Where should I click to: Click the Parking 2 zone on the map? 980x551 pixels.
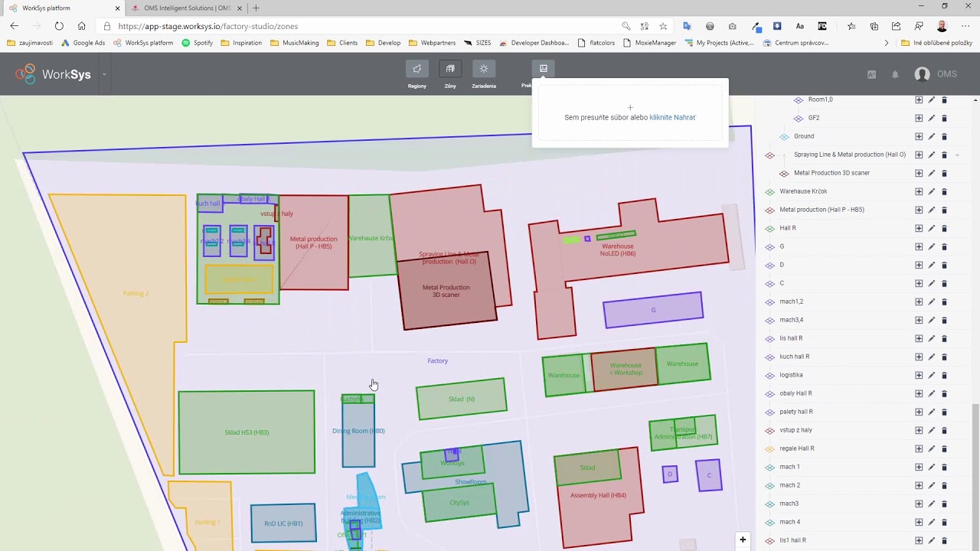click(136, 294)
